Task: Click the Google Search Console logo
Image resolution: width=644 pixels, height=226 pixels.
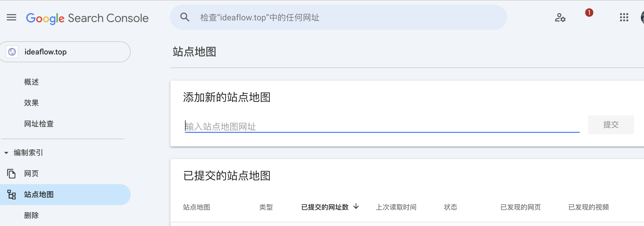Action: [87, 18]
